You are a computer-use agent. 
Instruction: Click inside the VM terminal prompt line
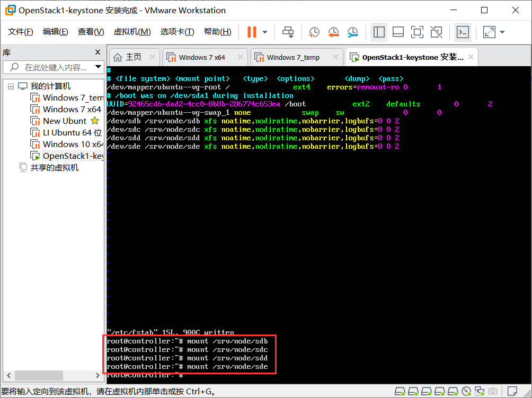(145, 375)
